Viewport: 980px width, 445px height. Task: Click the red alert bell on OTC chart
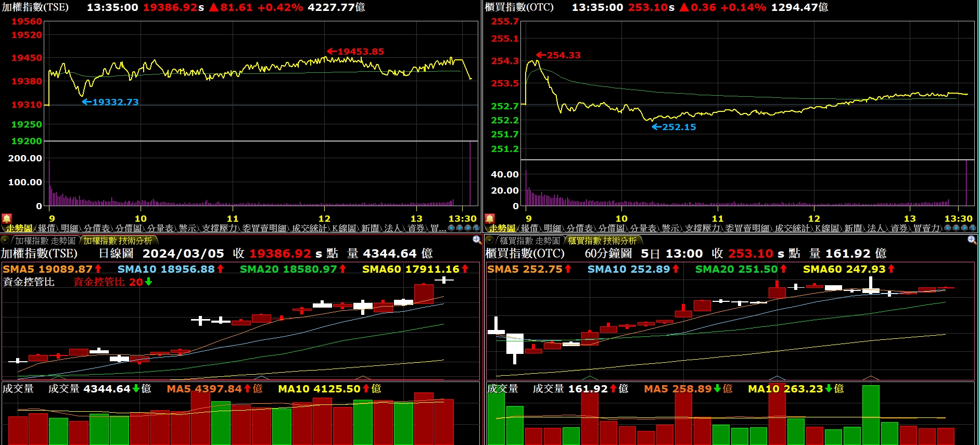(490, 219)
